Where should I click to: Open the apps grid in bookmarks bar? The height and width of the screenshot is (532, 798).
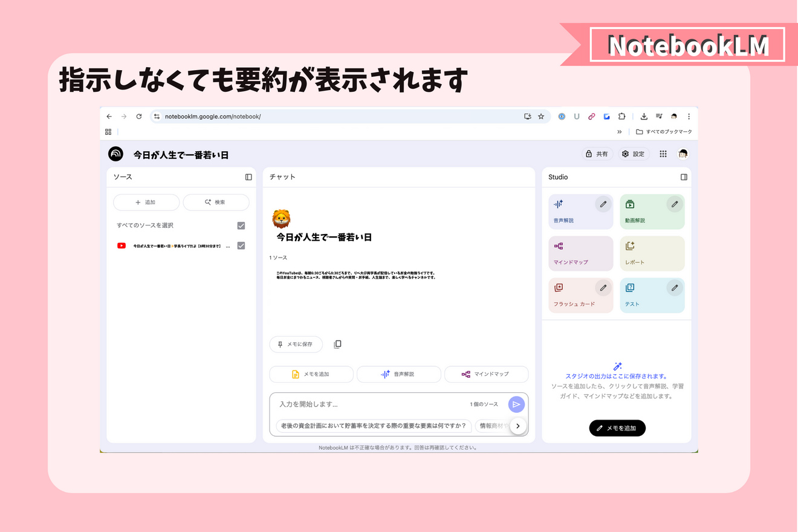(x=108, y=132)
